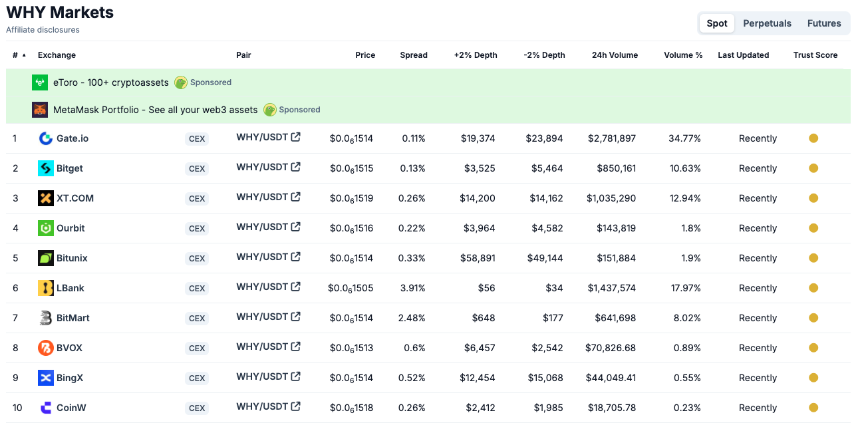Image resolution: width=860 pixels, height=429 pixels.
Task: Click the BVOX exchange logo
Action: pyautogui.click(x=46, y=348)
